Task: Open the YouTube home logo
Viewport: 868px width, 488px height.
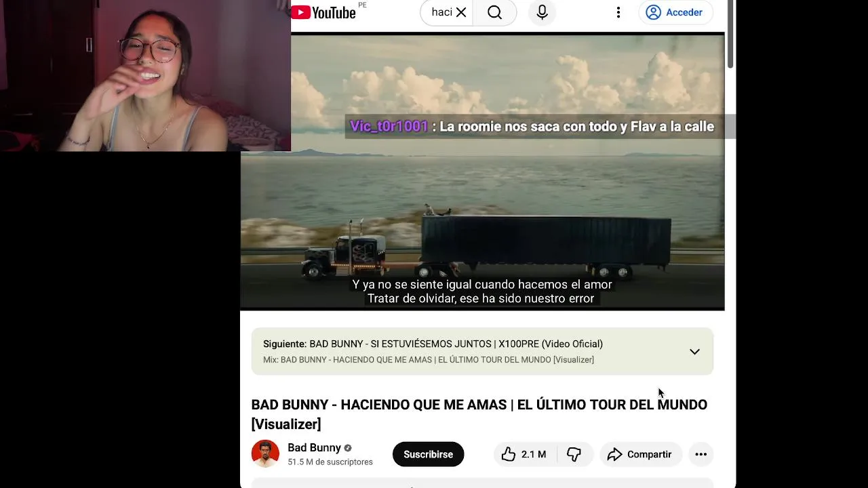Action: [x=324, y=12]
